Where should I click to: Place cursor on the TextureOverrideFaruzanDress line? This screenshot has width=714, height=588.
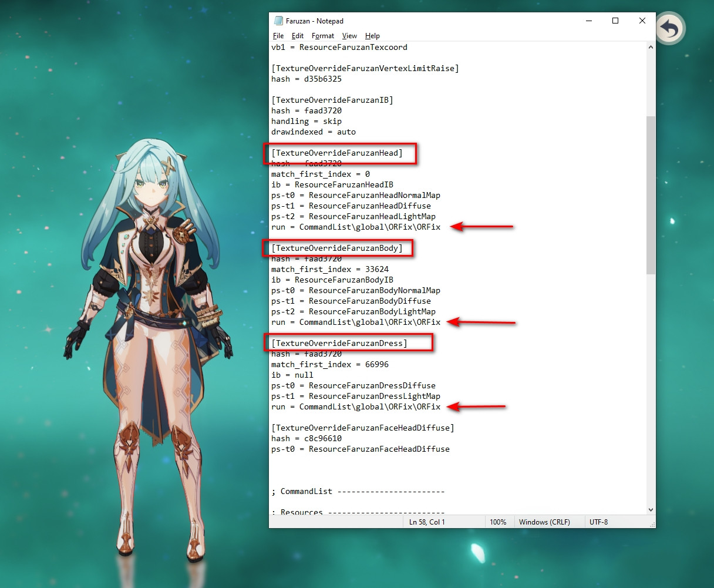point(339,343)
